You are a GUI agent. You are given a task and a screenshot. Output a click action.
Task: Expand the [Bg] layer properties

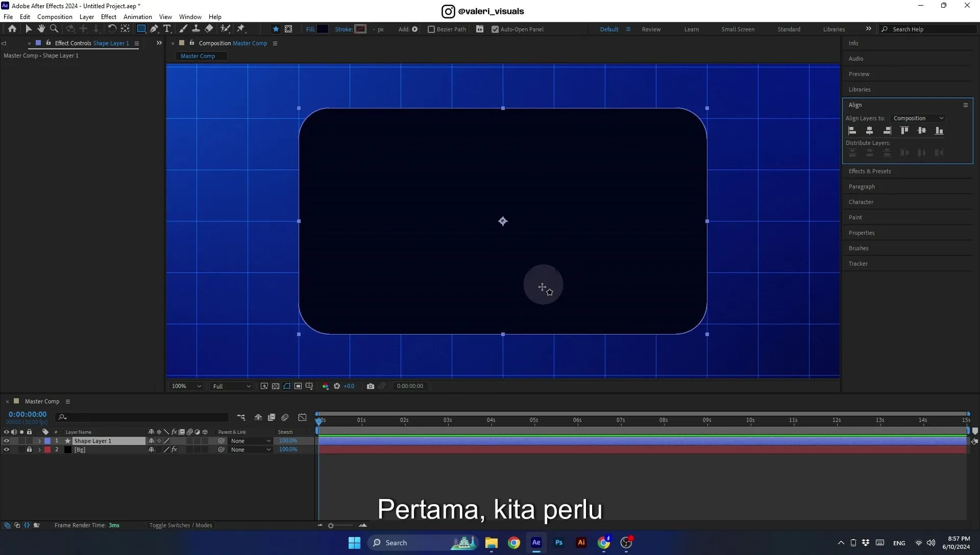point(39,450)
